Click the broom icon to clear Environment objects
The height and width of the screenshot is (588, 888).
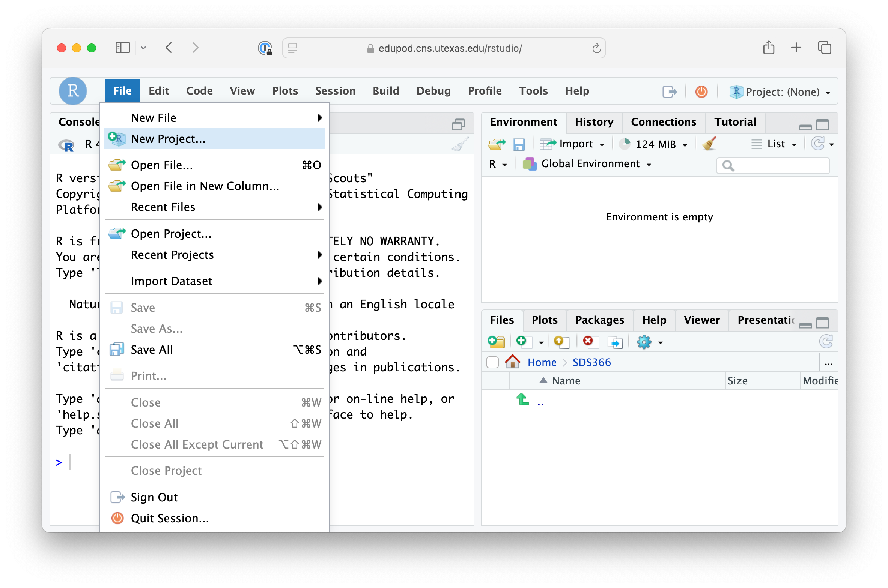tap(709, 144)
